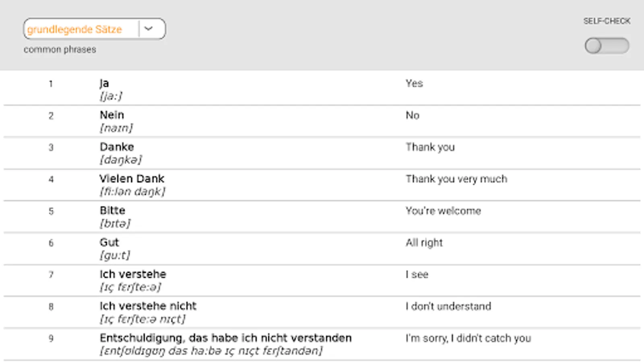644x362 pixels.
Task: Click the translation 'I'm sorry, I didn't catch you'
Action: (468, 338)
